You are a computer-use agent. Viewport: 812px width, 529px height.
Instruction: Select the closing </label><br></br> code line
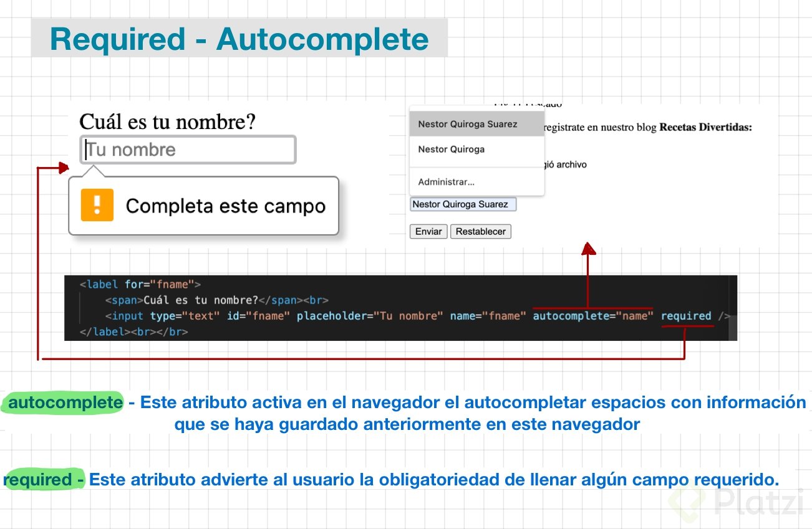point(134,332)
